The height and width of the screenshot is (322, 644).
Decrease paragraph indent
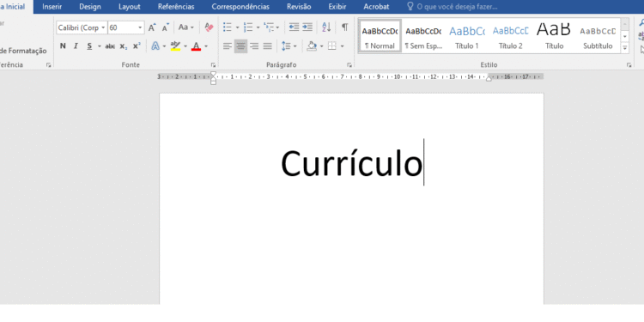pyautogui.click(x=294, y=27)
